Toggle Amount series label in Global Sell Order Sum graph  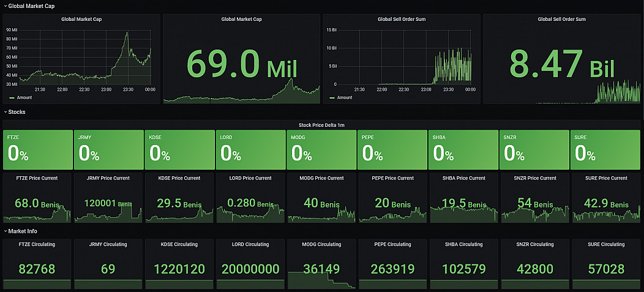[x=345, y=97]
